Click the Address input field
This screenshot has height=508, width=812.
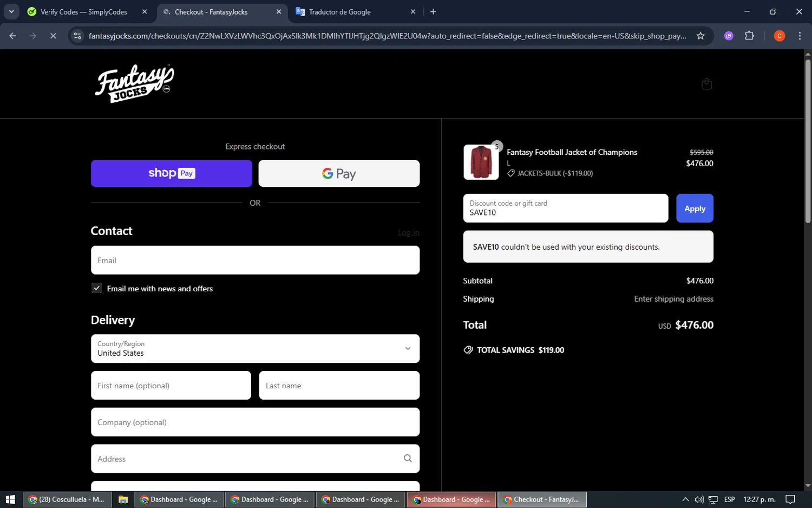pos(255,459)
